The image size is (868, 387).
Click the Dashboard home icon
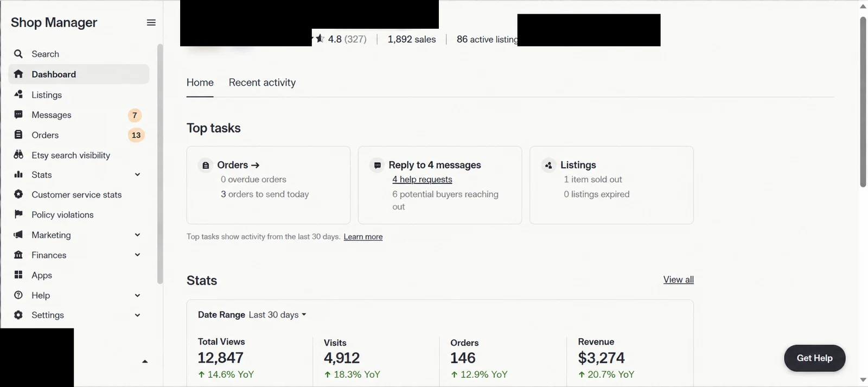(18, 74)
